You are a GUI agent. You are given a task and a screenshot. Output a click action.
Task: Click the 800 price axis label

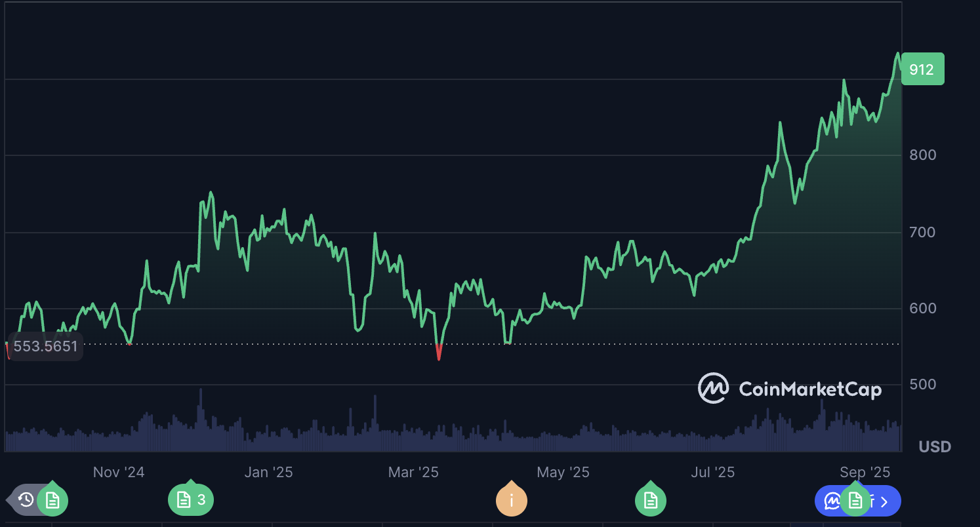coord(922,155)
